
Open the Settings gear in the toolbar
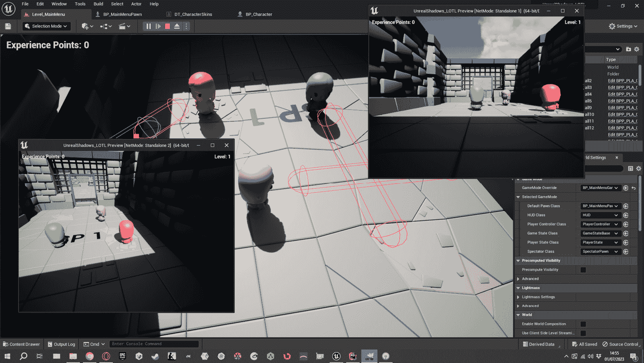pos(623,26)
